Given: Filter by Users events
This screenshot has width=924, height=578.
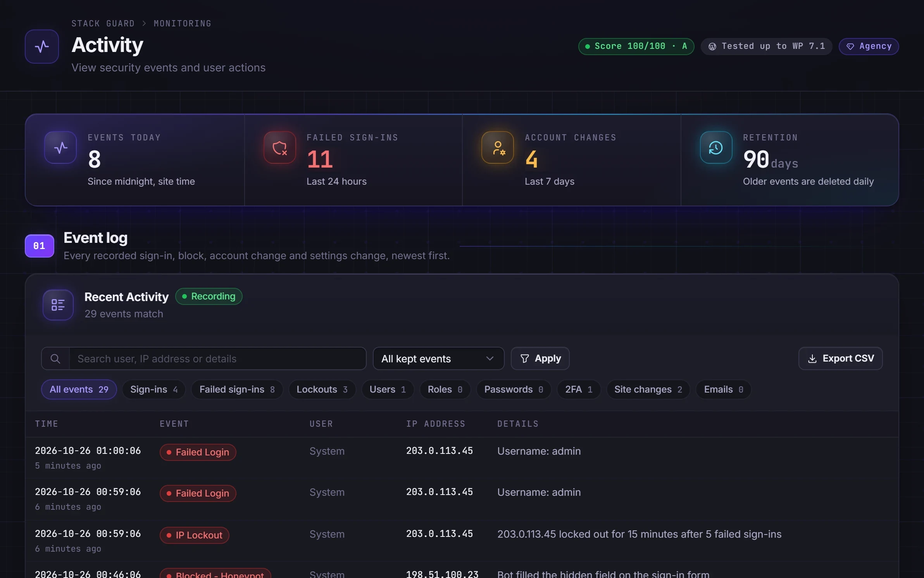Looking at the screenshot, I should (388, 389).
